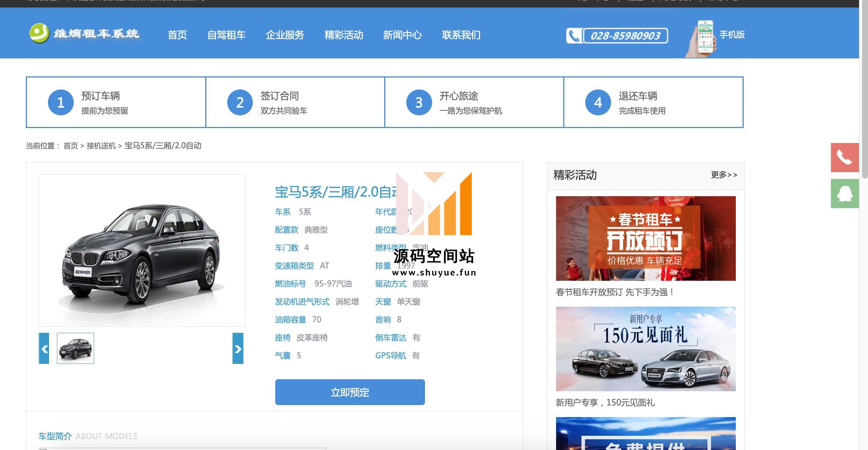The image size is (868, 450).
Task: Open the 春节租车 开放预订 banner image
Action: [646, 238]
